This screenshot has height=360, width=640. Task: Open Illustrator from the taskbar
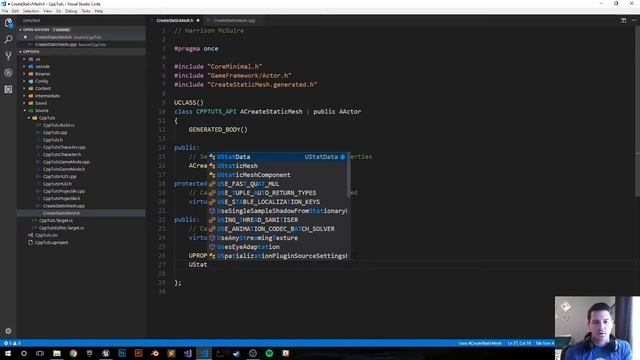point(138,353)
